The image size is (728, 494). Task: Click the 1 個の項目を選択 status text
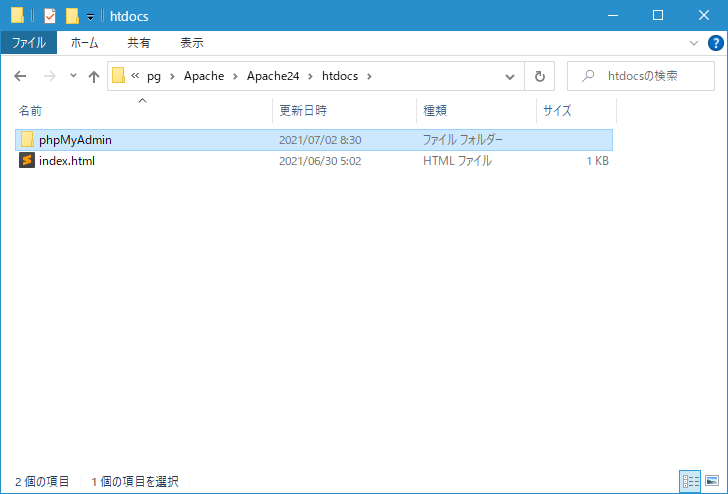coord(135,482)
